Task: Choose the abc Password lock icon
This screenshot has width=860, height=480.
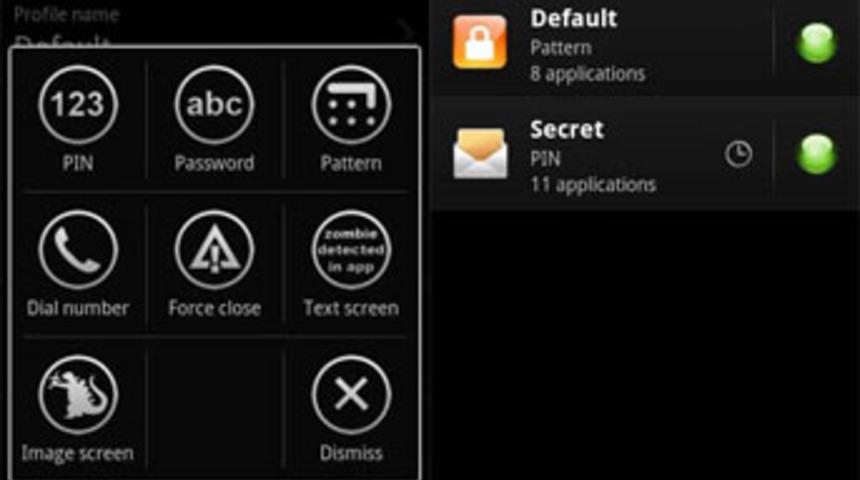Action: (x=214, y=104)
